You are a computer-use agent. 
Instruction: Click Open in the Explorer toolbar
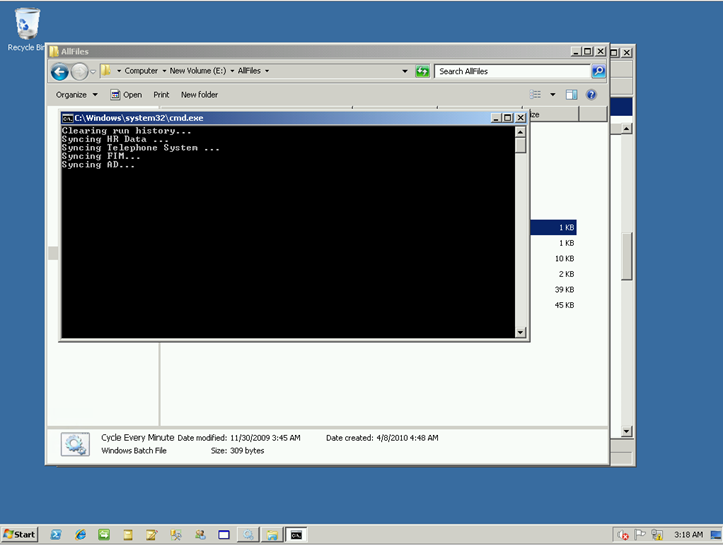pyautogui.click(x=126, y=95)
